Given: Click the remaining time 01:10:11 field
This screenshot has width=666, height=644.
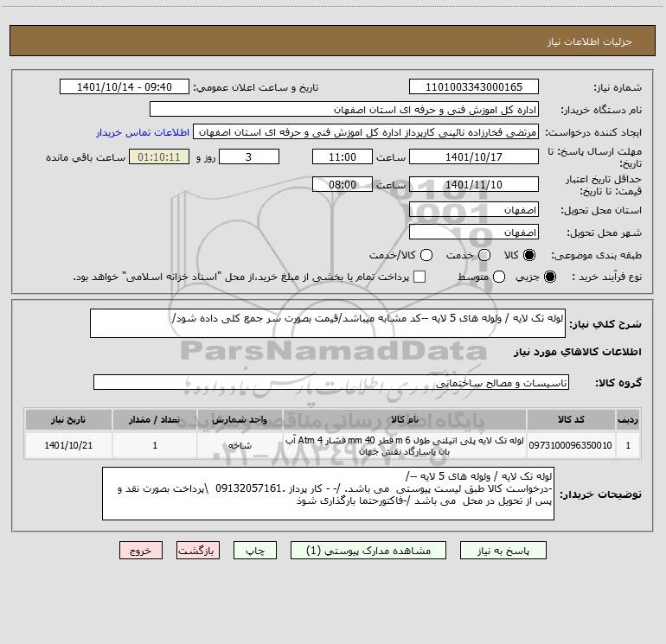Looking at the screenshot, I should 159,156.
